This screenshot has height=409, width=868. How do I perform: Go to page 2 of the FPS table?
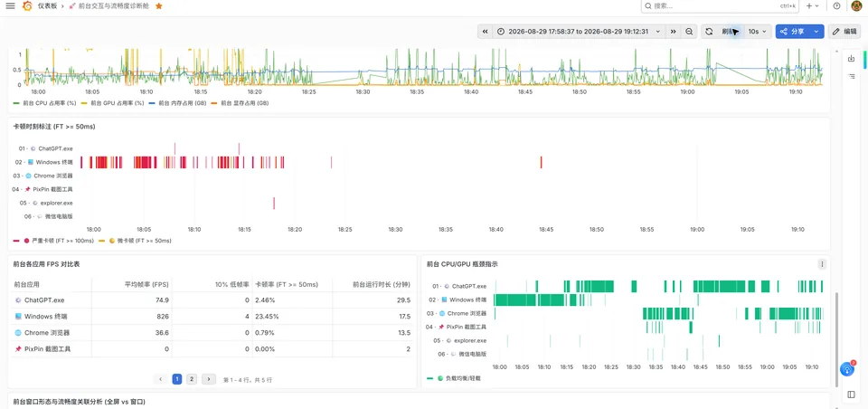pos(191,379)
